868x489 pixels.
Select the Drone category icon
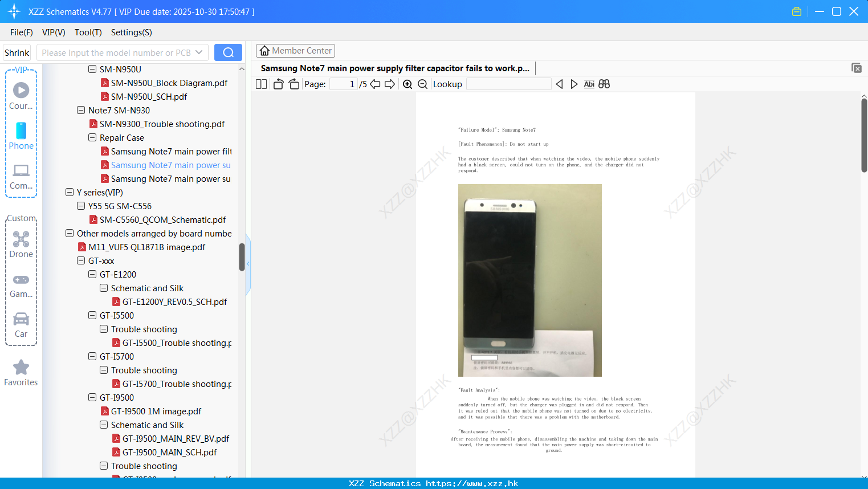pos(21,244)
